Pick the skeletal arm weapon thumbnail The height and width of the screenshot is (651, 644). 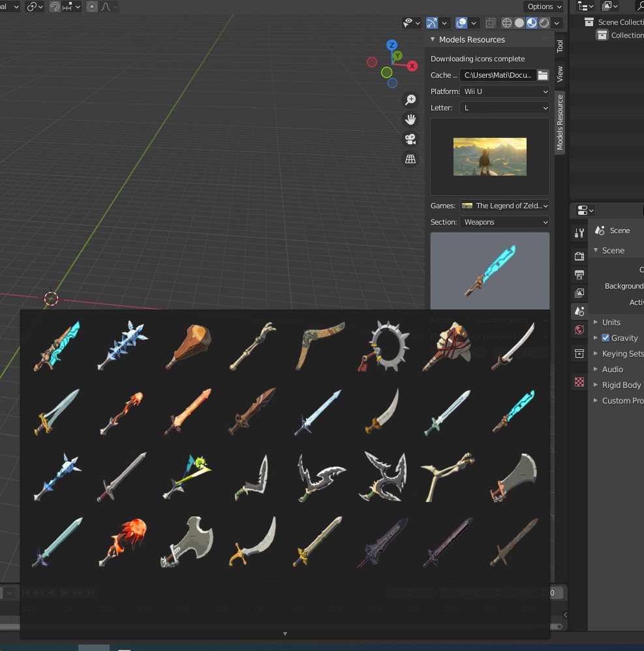tap(253, 346)
